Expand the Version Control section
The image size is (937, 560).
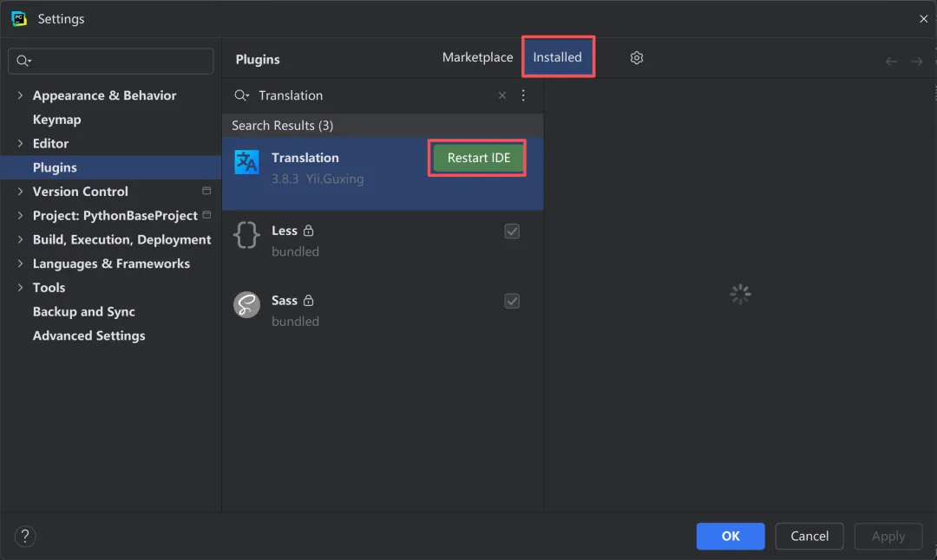20,192
